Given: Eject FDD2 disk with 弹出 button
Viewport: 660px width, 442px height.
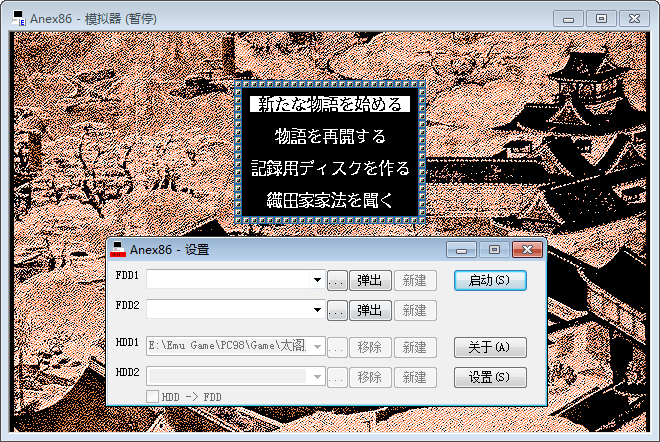Looking at the screenshot, I should pos(370,310).
